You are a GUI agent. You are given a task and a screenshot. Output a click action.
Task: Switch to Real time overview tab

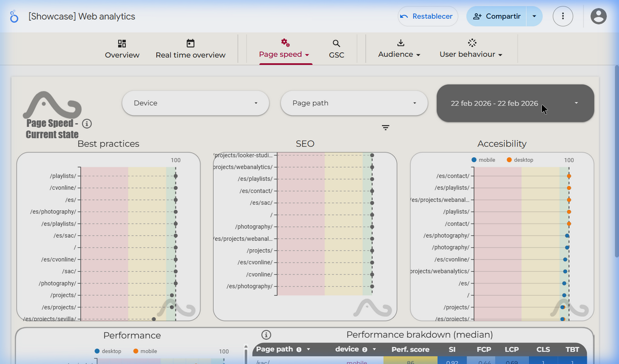pos(190,49)
